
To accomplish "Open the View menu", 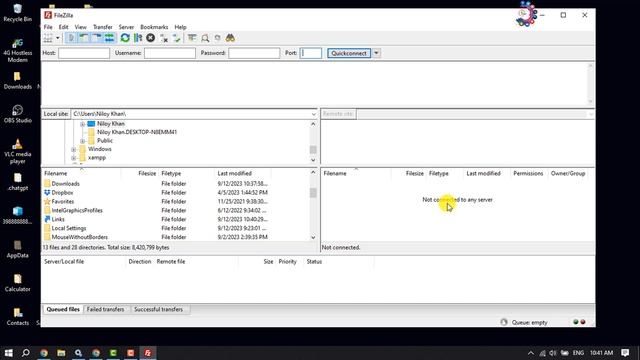I will pos(80,27).
